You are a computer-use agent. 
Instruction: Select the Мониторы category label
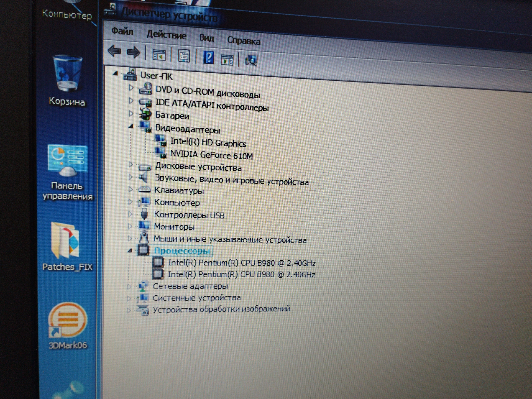click(x=174, y=227)
